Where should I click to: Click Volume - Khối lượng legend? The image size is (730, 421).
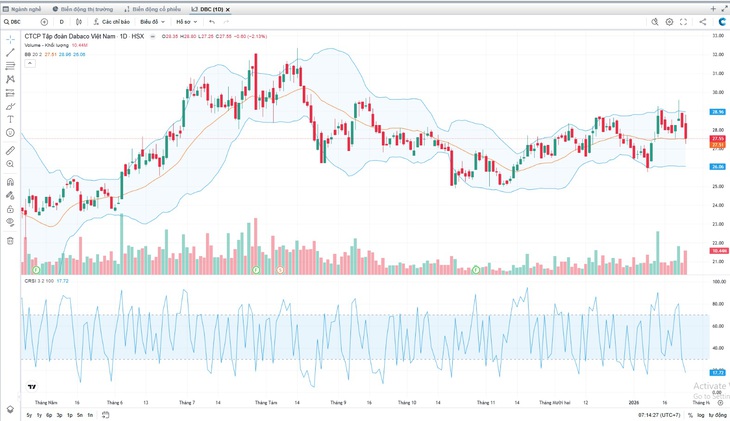click(47, 45)
